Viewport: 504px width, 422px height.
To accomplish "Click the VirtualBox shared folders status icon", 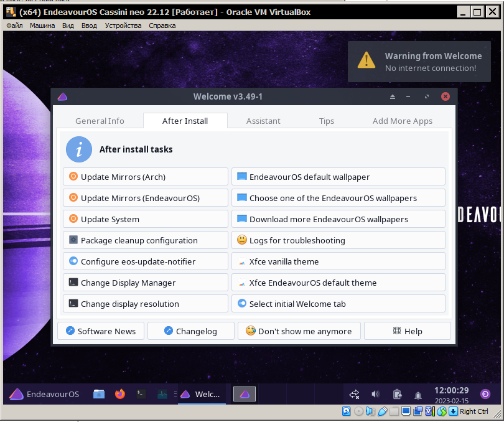I will tap(394, 411).
